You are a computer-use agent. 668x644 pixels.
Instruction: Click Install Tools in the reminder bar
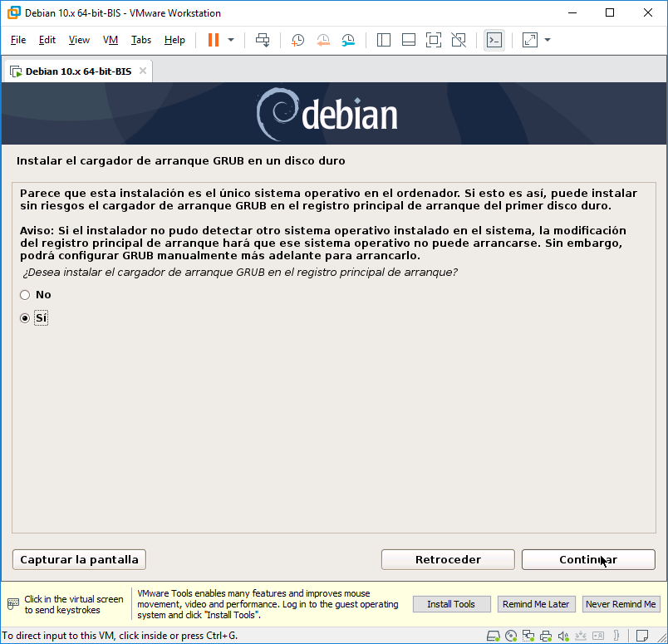[x=451, y=604]
